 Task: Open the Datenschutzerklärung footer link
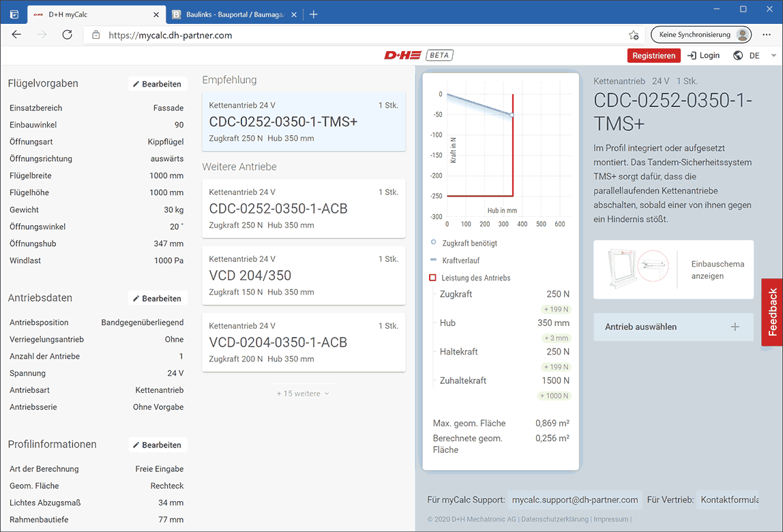click(555, 519)
